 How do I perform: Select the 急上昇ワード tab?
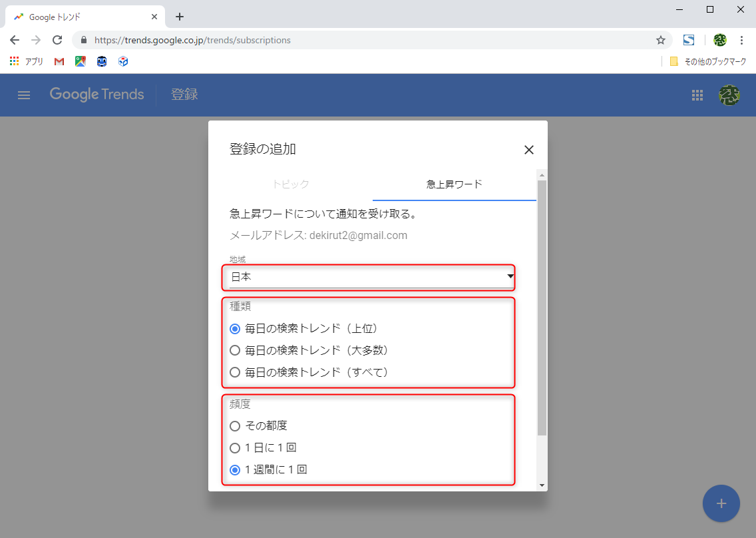[454, 184]
